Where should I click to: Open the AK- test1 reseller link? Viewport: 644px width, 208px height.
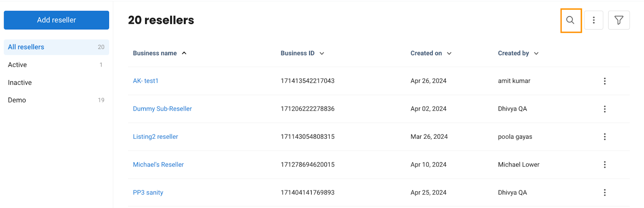pos(146,81)
